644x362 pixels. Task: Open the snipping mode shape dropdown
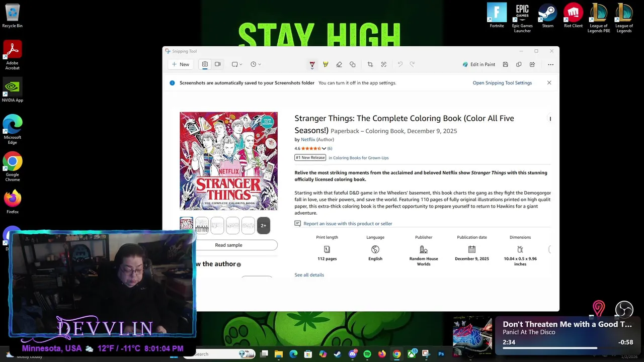point(237,64)
